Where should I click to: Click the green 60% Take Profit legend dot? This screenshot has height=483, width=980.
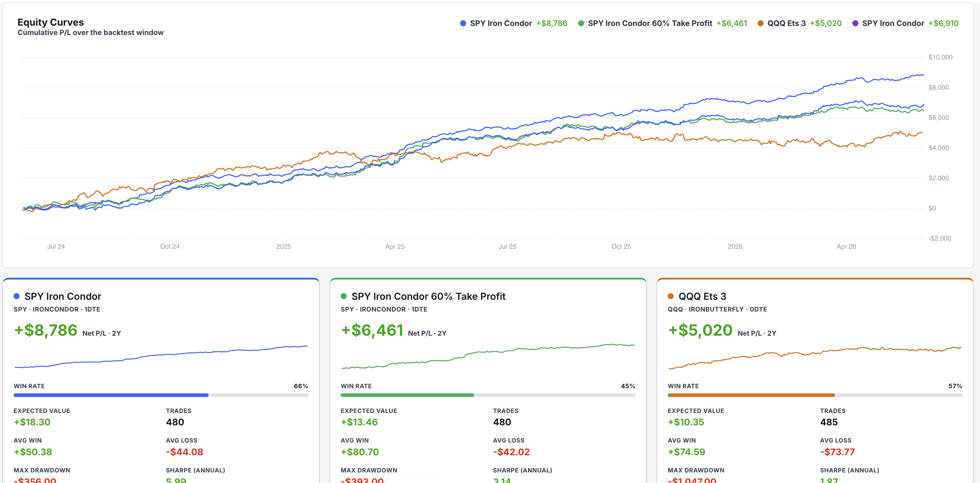[581, 23]
